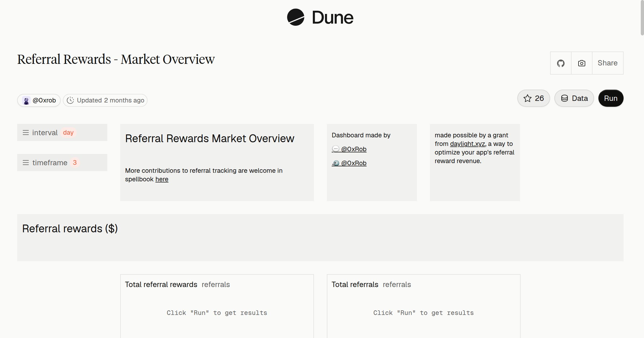Click the timeframe parameter's hamburger icon
This screenshot has width=644, height=338.
point(26,163)
